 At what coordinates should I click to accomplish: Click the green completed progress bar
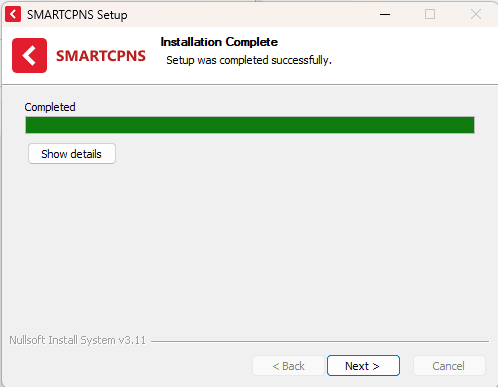tap(250, 125)
